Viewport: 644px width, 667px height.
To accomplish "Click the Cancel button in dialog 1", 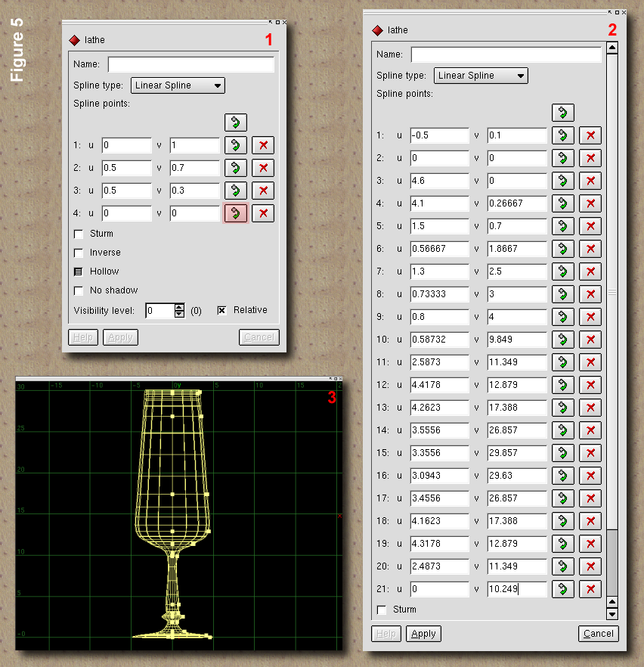I will click(259, 337).
